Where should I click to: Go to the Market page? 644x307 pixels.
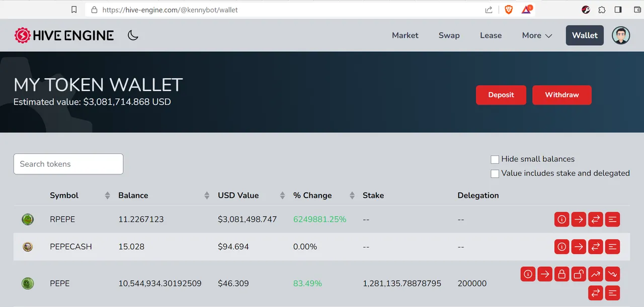coord(405,35)
